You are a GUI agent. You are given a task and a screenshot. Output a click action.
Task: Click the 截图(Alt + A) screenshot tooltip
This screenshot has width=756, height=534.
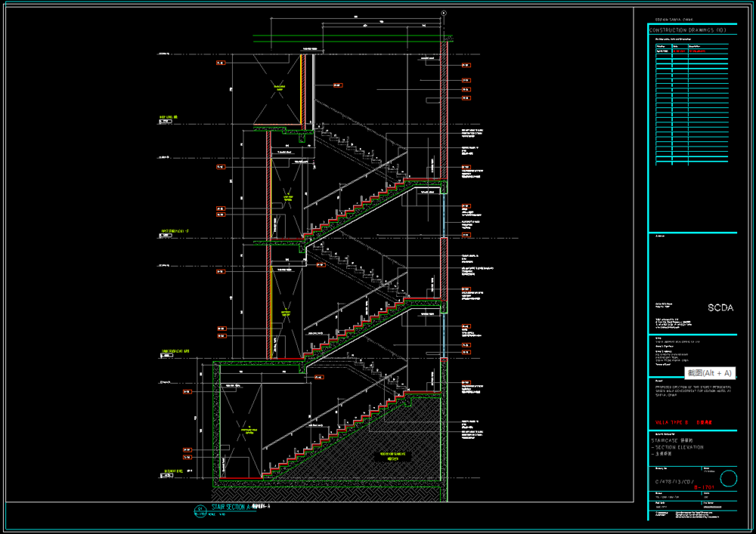coord(710,372)
